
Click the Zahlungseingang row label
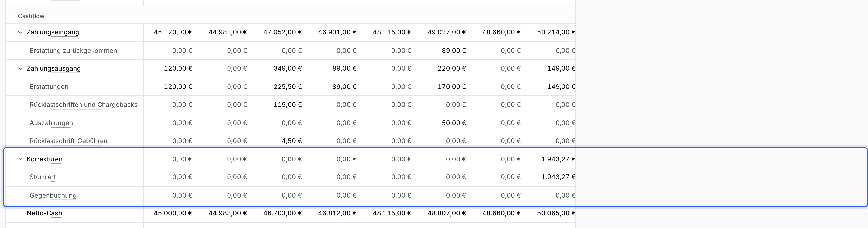click(53, 32)
